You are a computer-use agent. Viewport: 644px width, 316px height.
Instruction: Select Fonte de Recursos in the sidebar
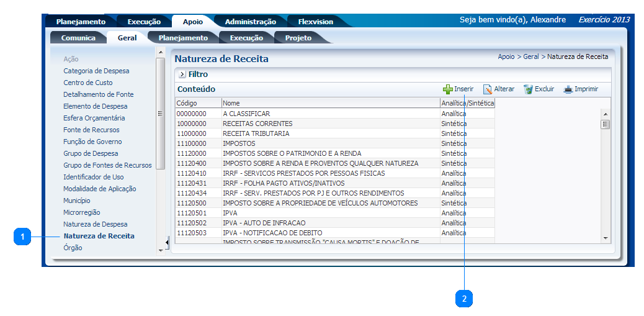tap(91, 130)
